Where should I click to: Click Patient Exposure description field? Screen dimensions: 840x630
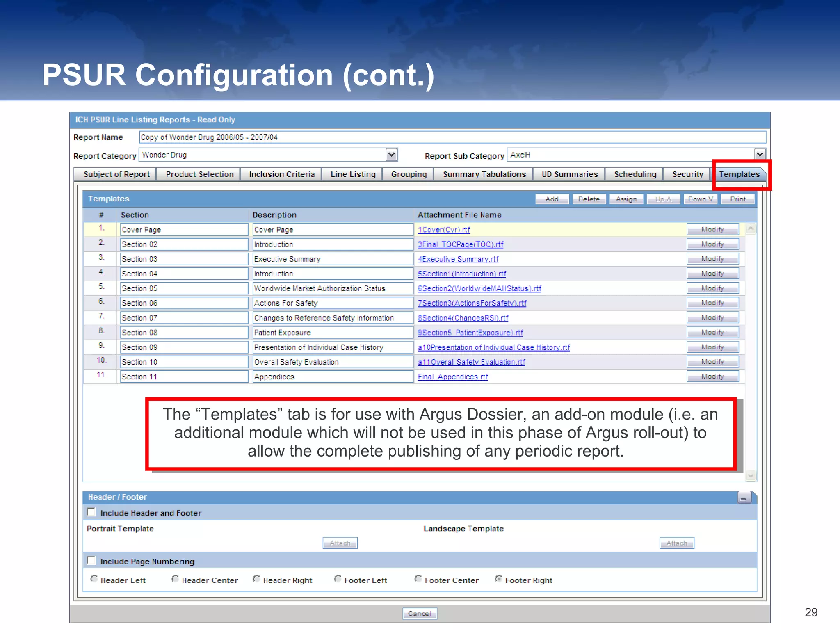coord(333,332)
